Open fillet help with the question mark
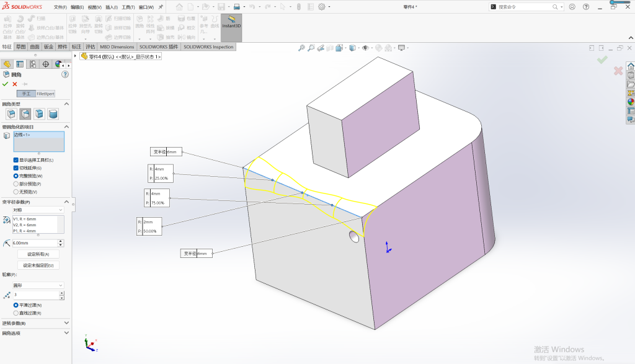635x364 pixels. coord(64,74)
